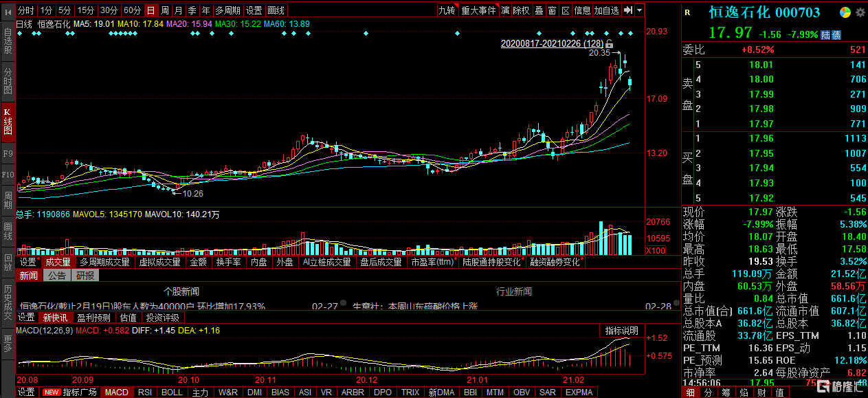Screen dimensions: 868x398
Task: Switch chart to 15分 period
Action: 86,10
